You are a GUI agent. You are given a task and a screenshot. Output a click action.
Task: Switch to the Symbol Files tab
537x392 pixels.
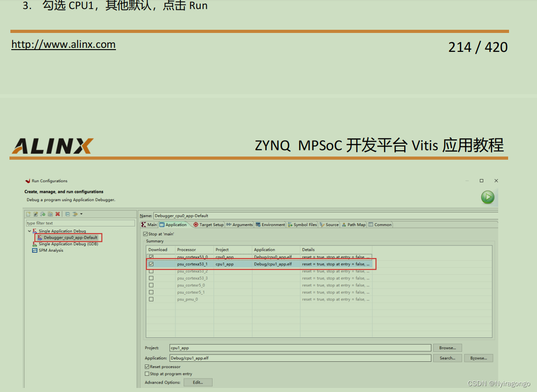tap(302, 225)
